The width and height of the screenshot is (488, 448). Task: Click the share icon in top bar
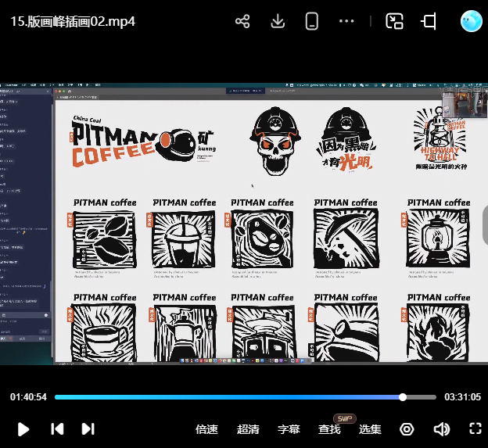tap(242, 22)
